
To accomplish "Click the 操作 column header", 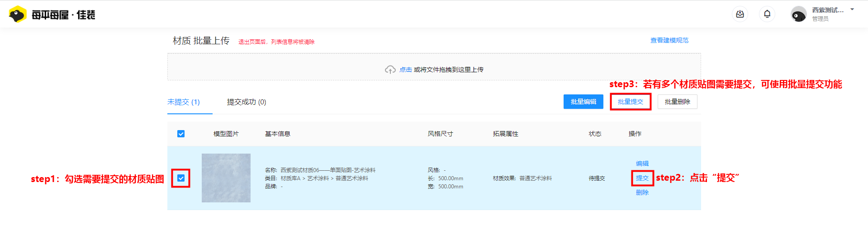I will pyautogui.click(x=635, y=134).
